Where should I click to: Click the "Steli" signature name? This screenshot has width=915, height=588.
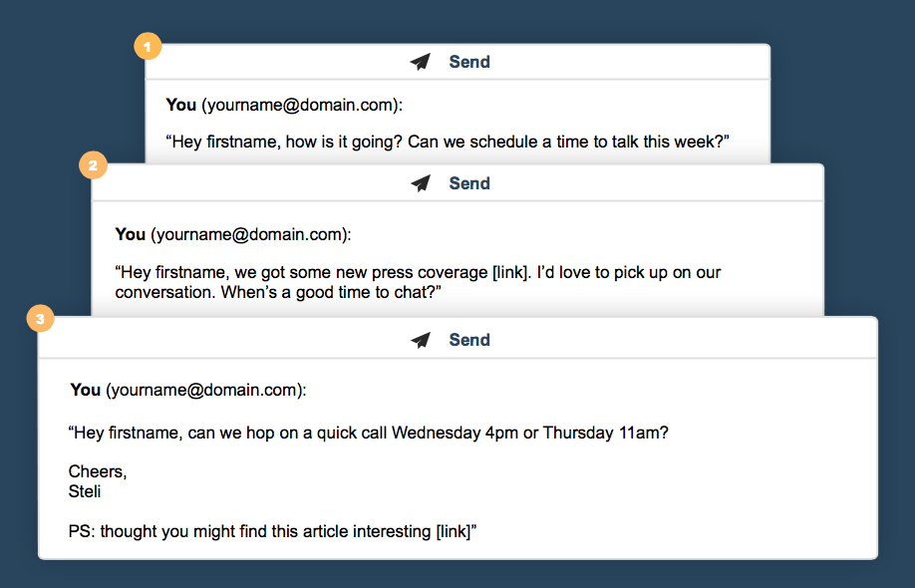[x=85, y=491]
